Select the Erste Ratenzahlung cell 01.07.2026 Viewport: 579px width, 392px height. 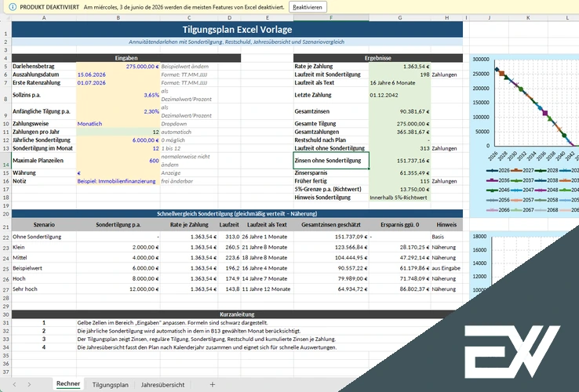click(x=118, y=82)
